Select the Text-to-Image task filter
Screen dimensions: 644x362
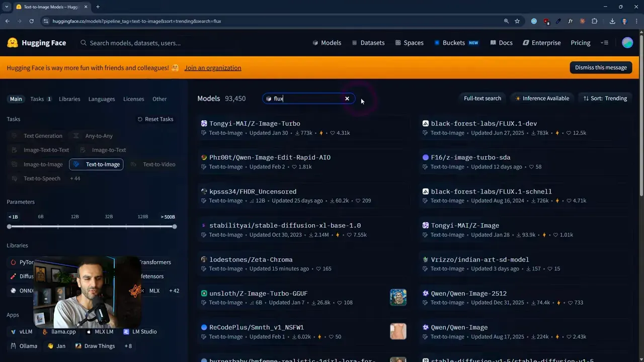pyautogui.click(x=96, y=164)
